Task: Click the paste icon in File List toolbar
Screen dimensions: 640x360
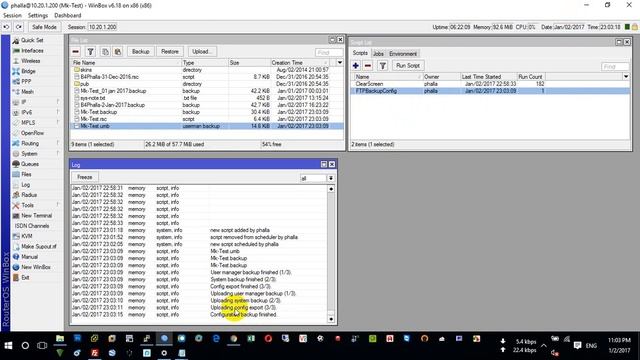Action: 118,51
